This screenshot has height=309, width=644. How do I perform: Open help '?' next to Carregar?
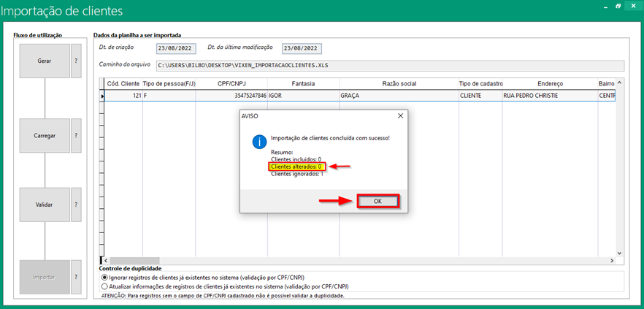click(76, 135)
